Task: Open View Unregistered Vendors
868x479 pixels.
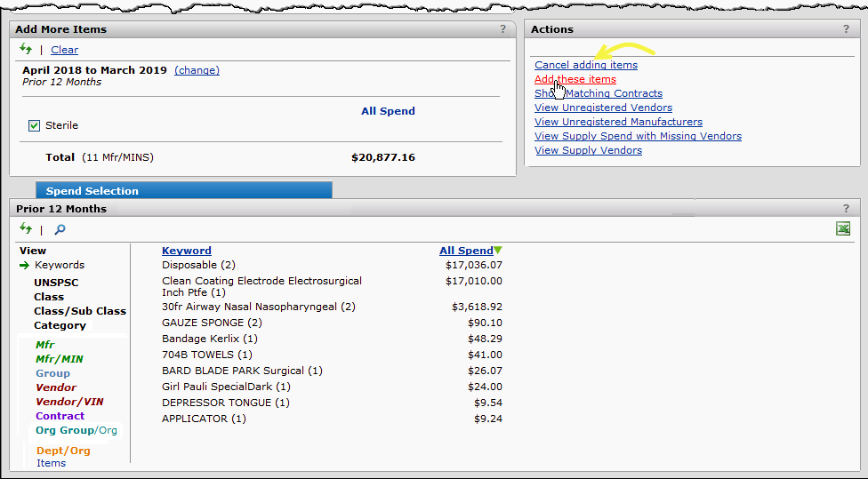Action: 603,108
